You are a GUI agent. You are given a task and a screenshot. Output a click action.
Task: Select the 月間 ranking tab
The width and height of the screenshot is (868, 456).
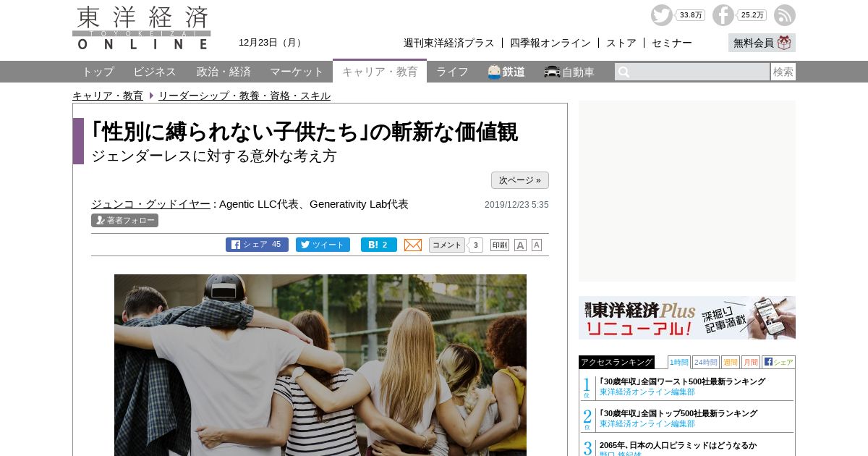tap(751, 362)
